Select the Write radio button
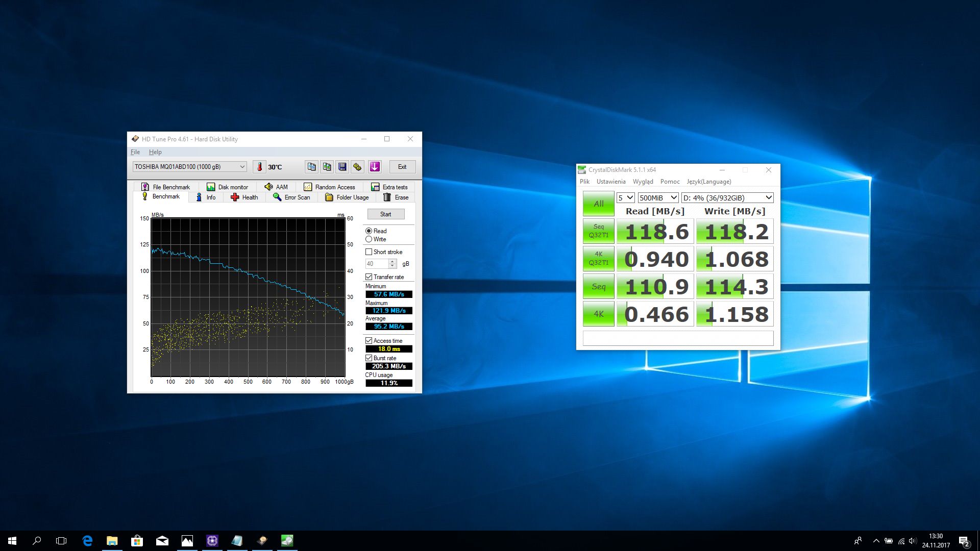The width and height of the screenshot is (980, 551). [369, 239]
